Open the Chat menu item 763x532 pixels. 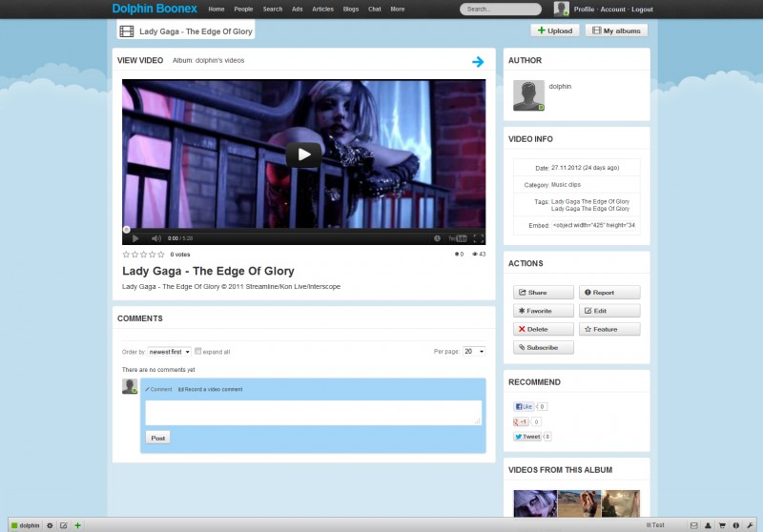(375, 10)
